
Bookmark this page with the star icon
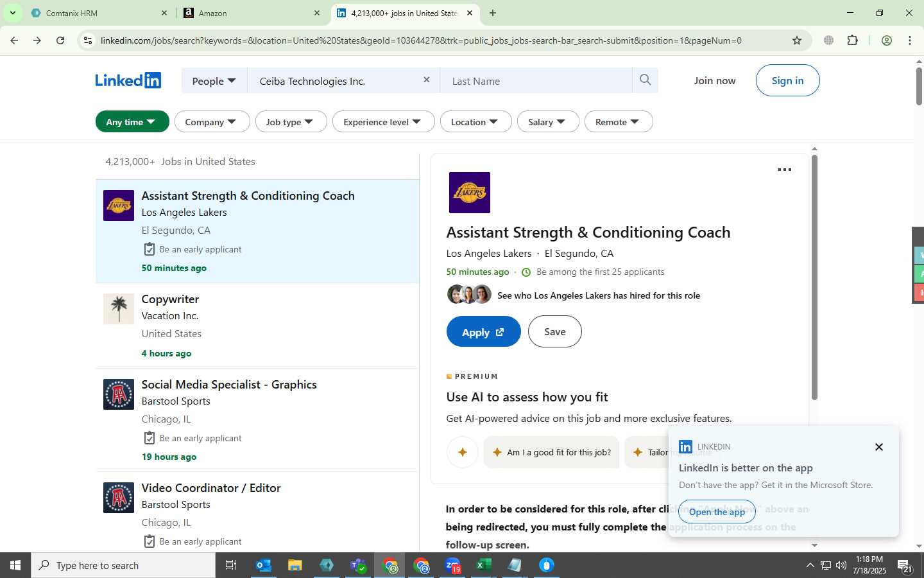pyautogui.click(x=797, y=40)
